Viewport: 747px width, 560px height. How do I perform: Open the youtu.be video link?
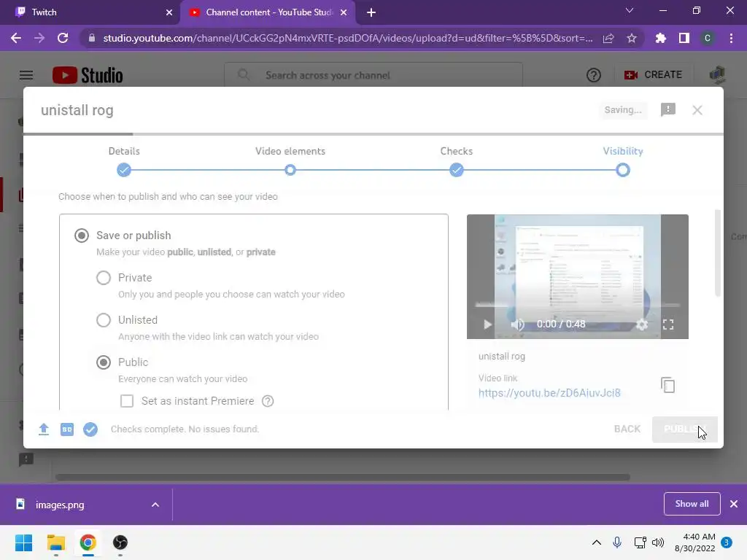tap(549, 393)
